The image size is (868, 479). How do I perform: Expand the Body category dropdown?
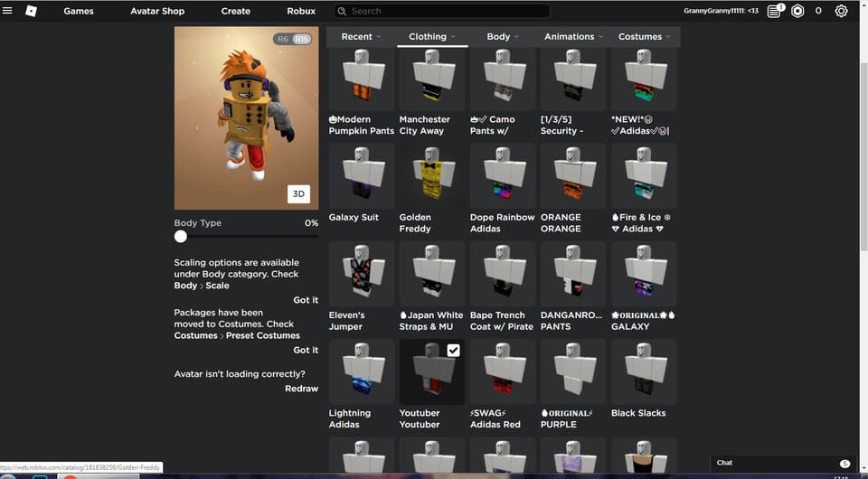pos(503,37)
